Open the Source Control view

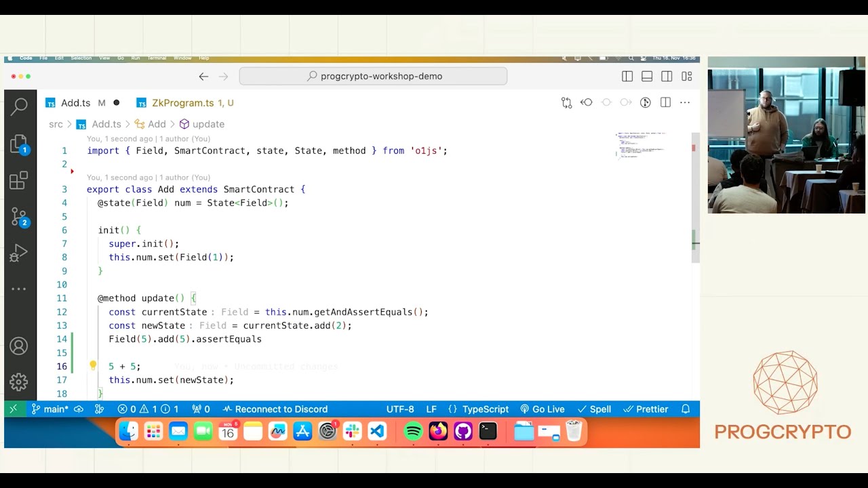click(19, 217)
